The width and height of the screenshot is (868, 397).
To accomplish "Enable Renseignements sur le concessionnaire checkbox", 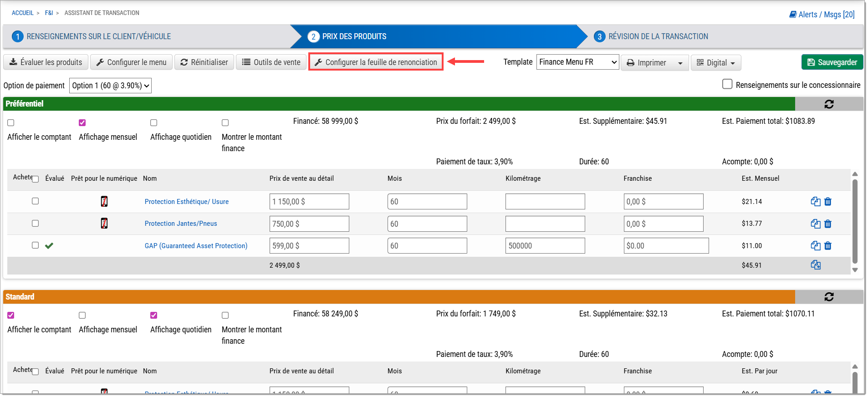I will [727, 84].
